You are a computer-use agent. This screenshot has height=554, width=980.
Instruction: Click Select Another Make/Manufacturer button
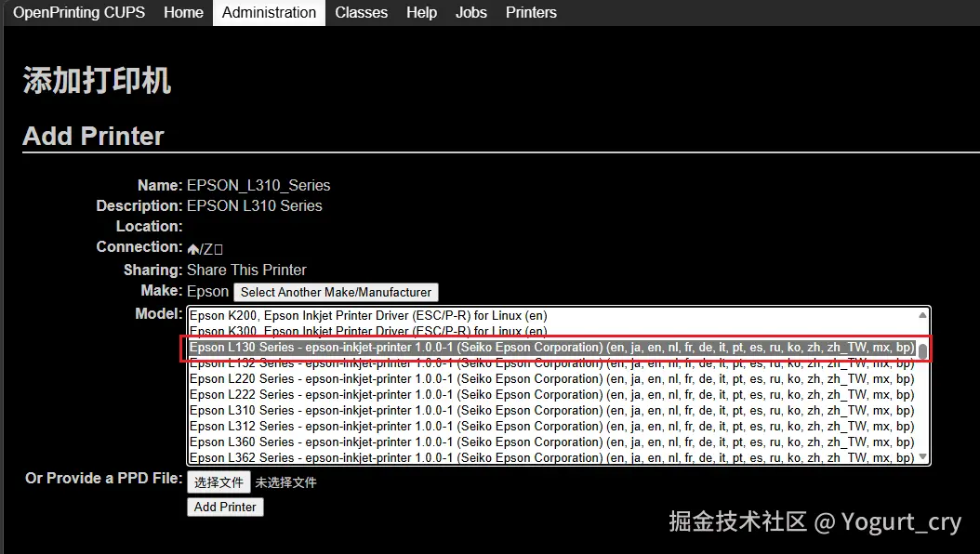coord(337,292)
